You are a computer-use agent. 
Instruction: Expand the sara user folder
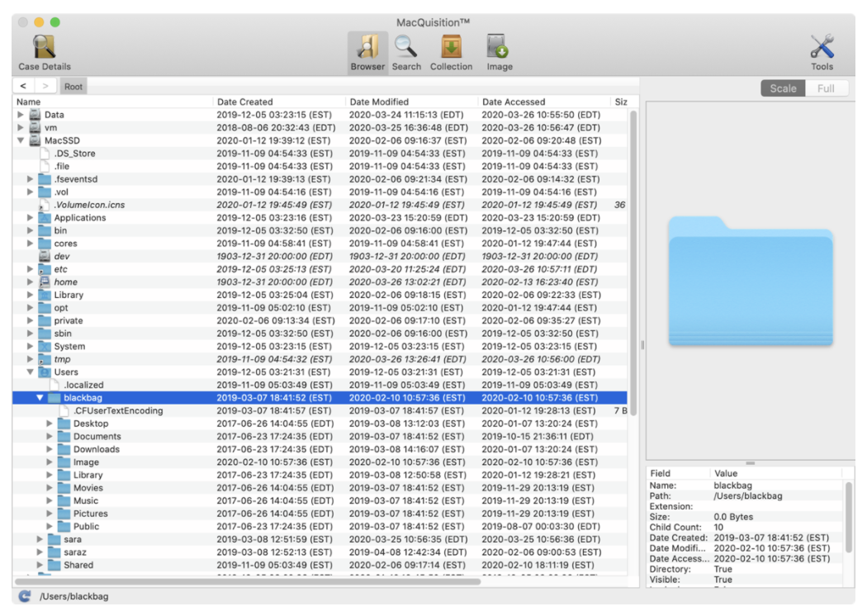click(40, 539)
